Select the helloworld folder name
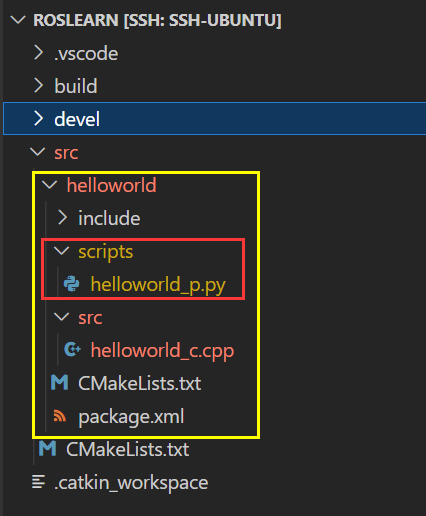Viewport: 426px width, 516px height. coord(112,185)
